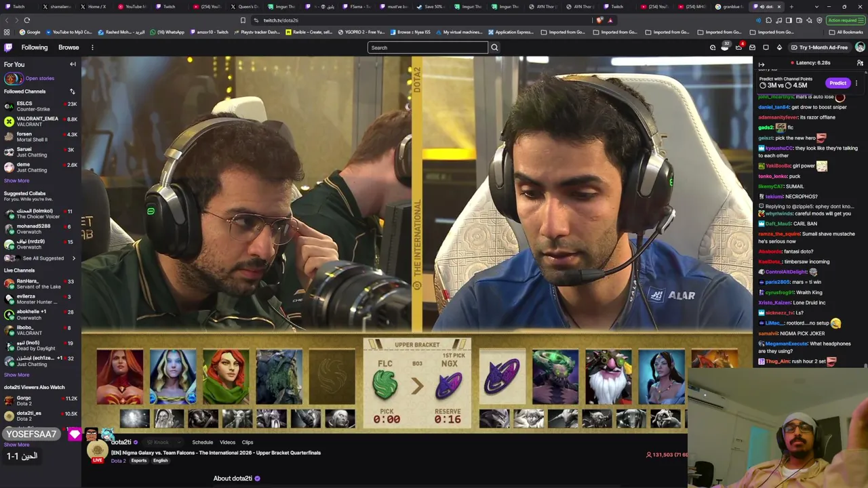Open VALORANT_EMEA channel

point(41,121)
